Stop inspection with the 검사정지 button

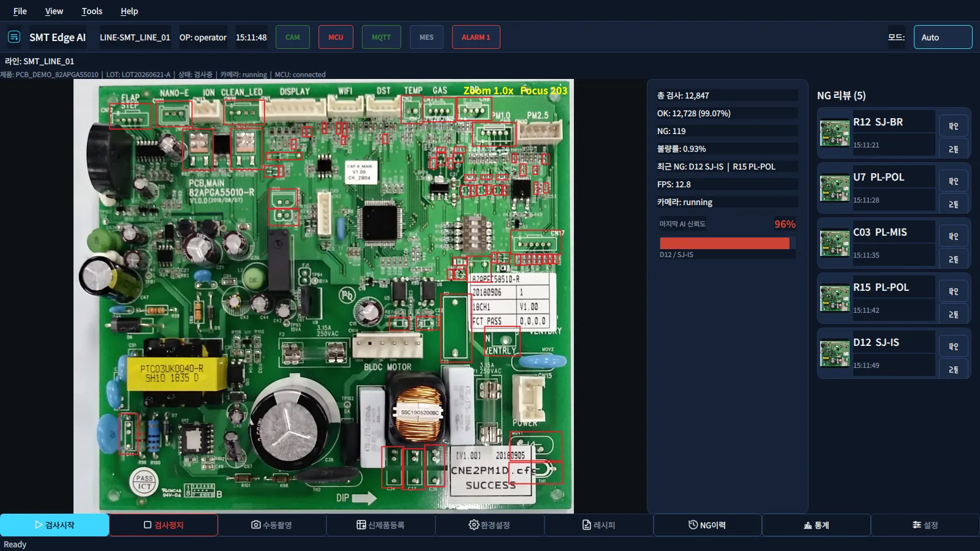[164, 525]
